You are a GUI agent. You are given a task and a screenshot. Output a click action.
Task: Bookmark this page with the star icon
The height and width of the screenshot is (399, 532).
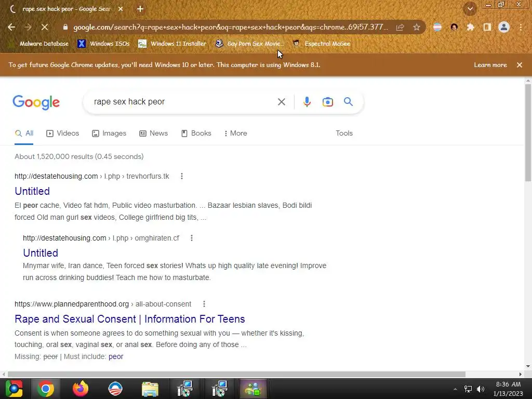coord(417,27)
